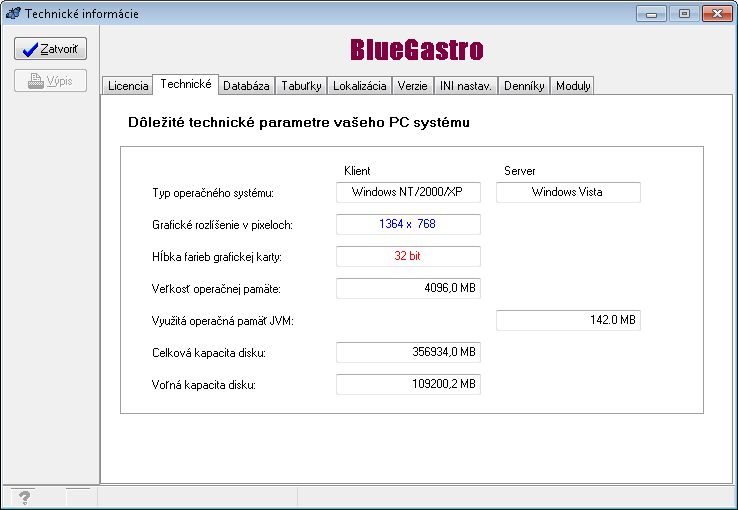Open the INI nastav. tab
Screen dimensions: 738x510
click(465, 86)
